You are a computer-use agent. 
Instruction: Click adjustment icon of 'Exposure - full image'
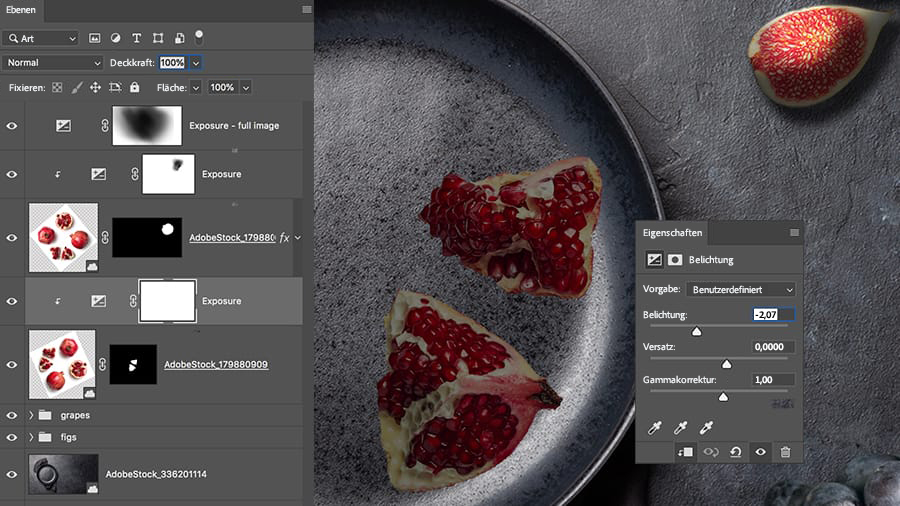63,126
